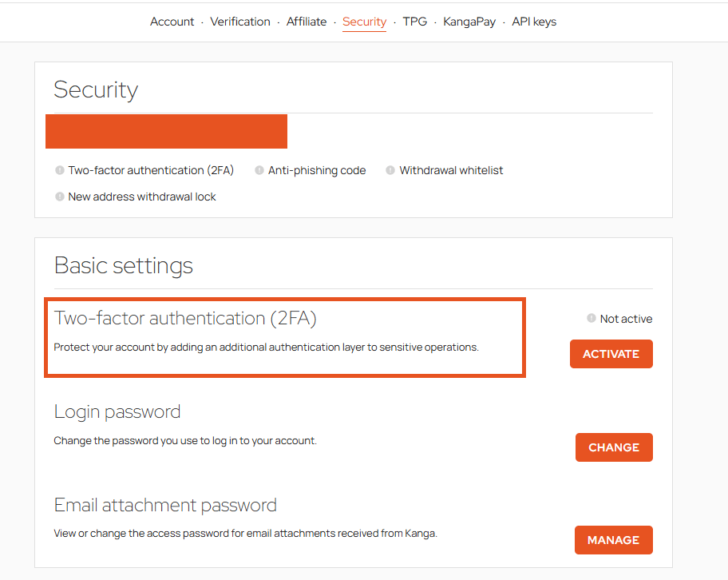
Task: Click the Withdrawal whitelist status icon
Action: point(390,170)
